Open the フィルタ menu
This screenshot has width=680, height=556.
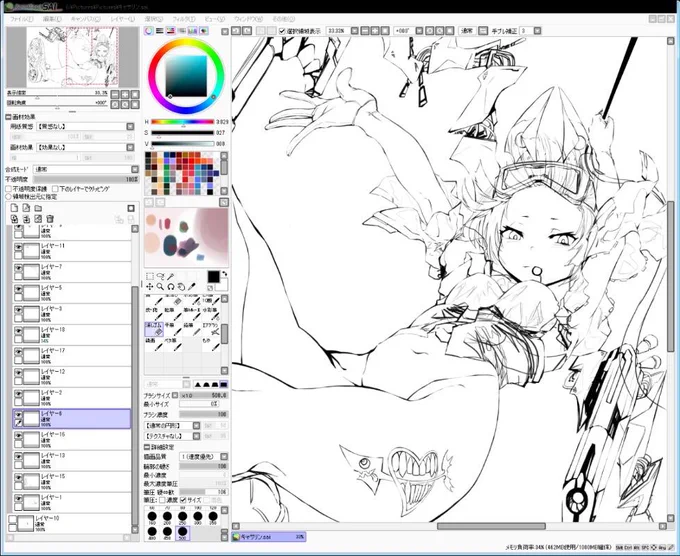pyautogui.click(x=183, y=19)
